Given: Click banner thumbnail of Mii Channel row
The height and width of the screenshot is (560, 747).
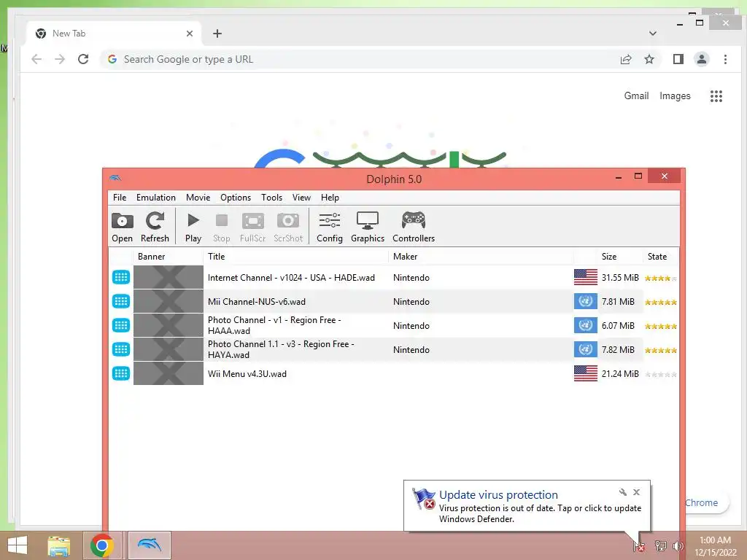Looking at the screenshot, I should click(169, 301).
